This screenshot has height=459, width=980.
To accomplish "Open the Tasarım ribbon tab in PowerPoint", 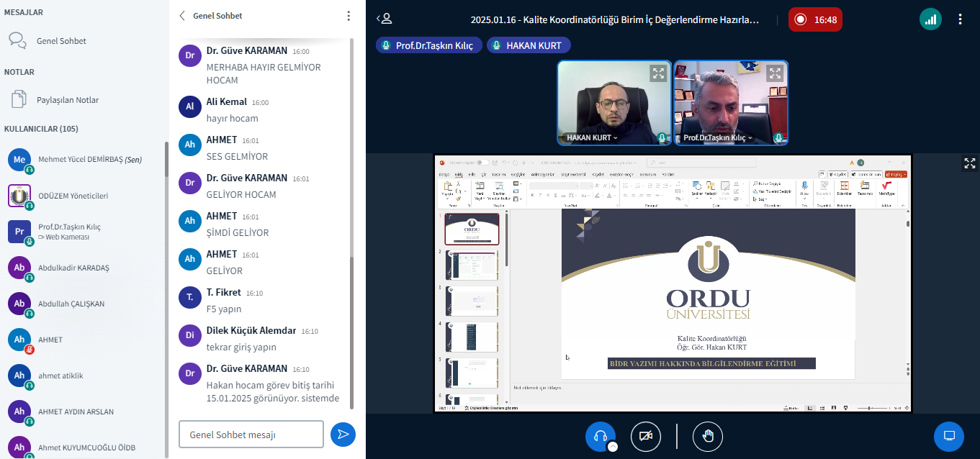I will tap(499, 174).
